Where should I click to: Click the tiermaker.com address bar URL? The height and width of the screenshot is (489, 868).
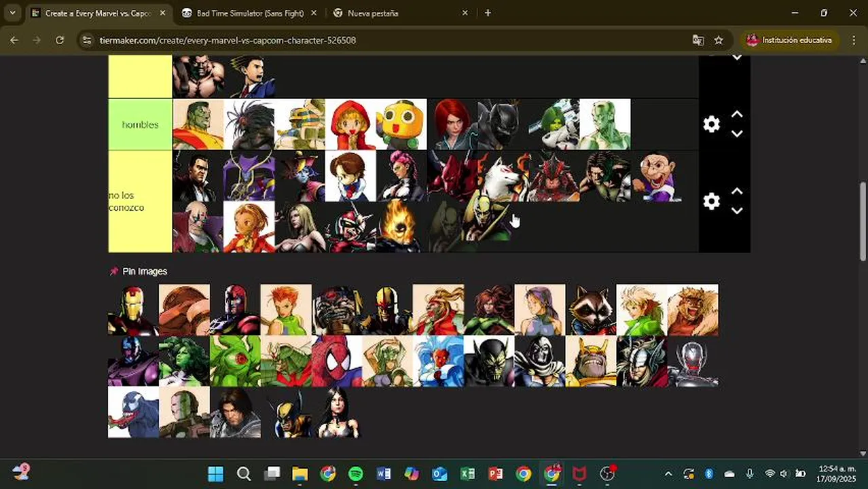pos(228,40)
